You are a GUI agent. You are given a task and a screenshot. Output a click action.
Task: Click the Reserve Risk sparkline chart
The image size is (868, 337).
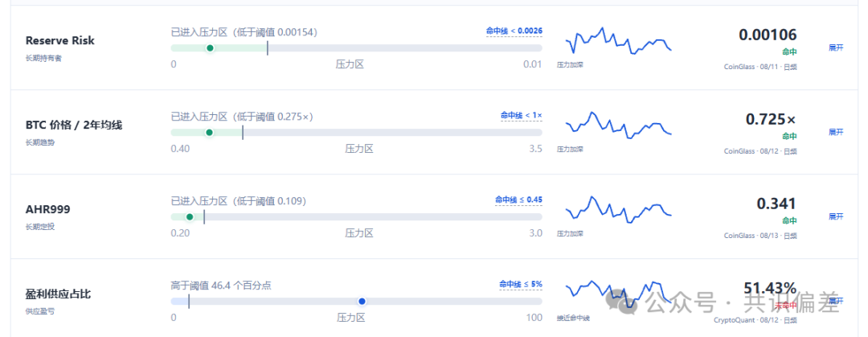pyautogui.click(x=618, y=40)
